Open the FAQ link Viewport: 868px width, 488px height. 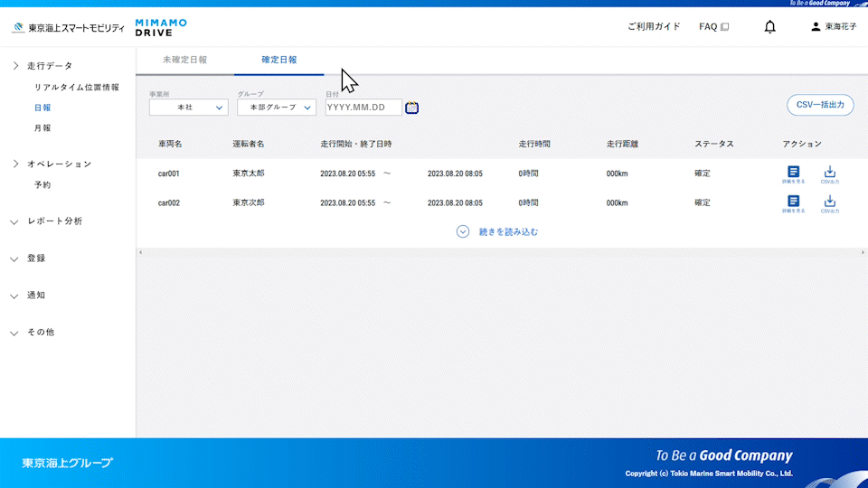coord(708,26)
